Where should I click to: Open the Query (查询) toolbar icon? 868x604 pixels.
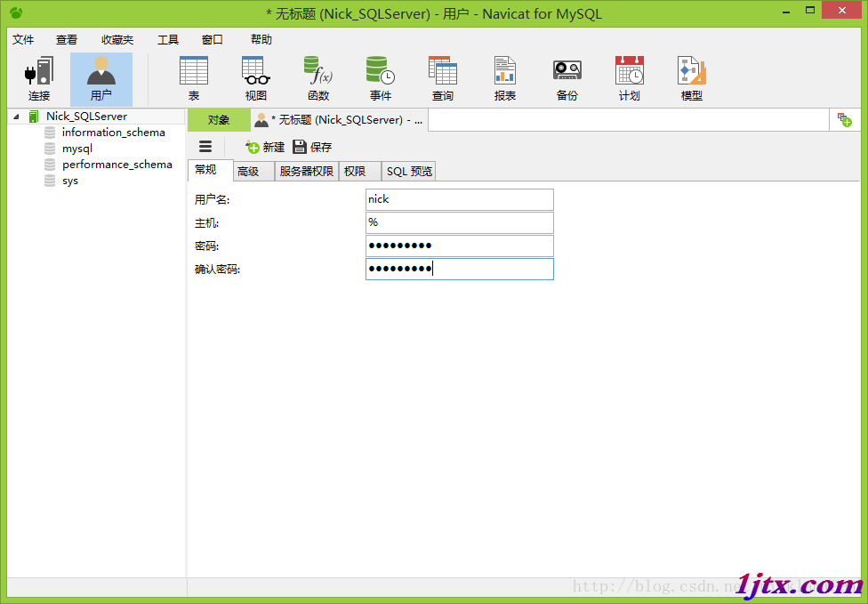(443, 79)
